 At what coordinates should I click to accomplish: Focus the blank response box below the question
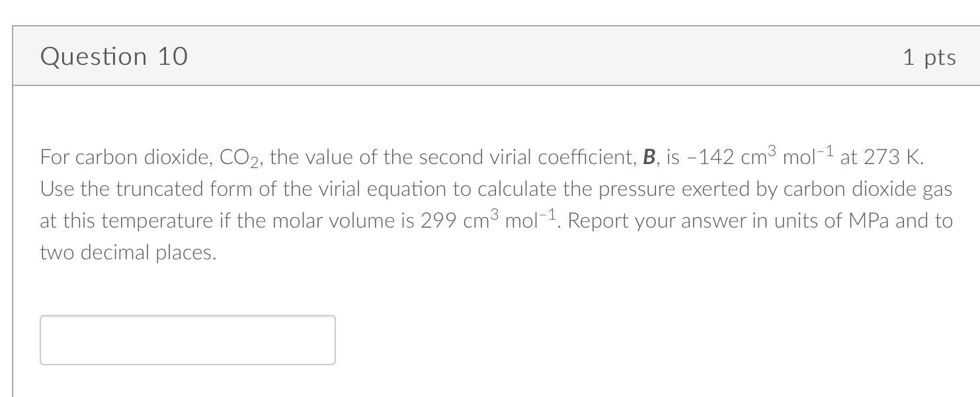click(187, 339)
